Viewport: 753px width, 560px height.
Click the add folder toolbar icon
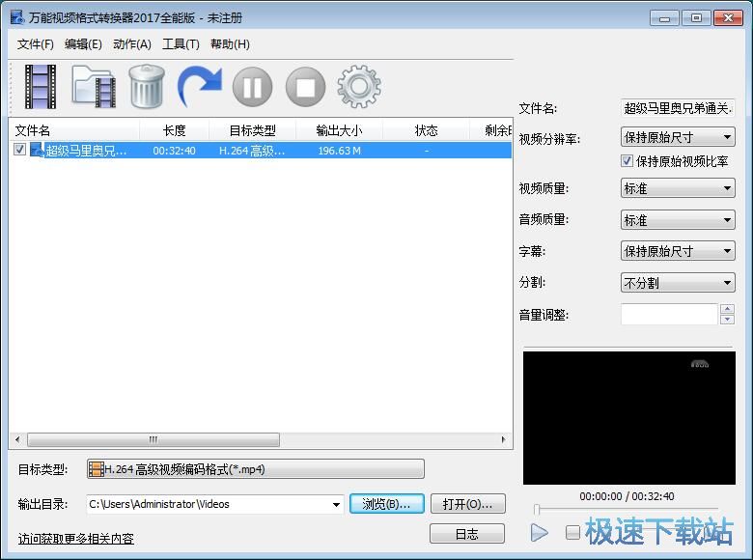(x=94, y=87)
